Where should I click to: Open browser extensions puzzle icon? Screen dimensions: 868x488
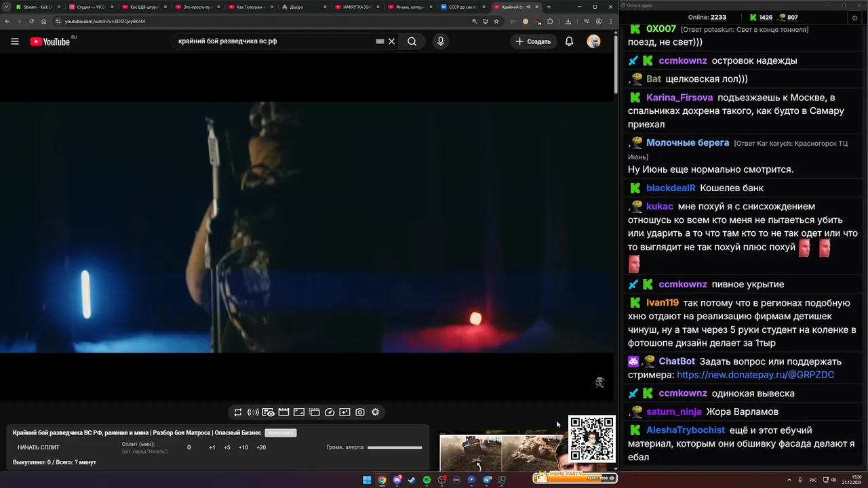pos(550,21)
